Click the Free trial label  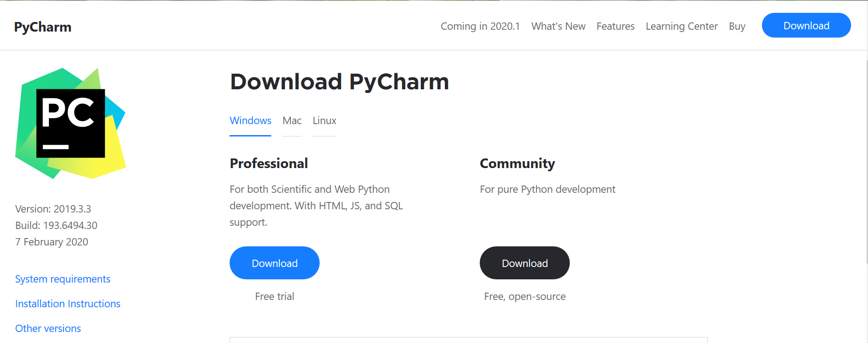coord(274,296)
